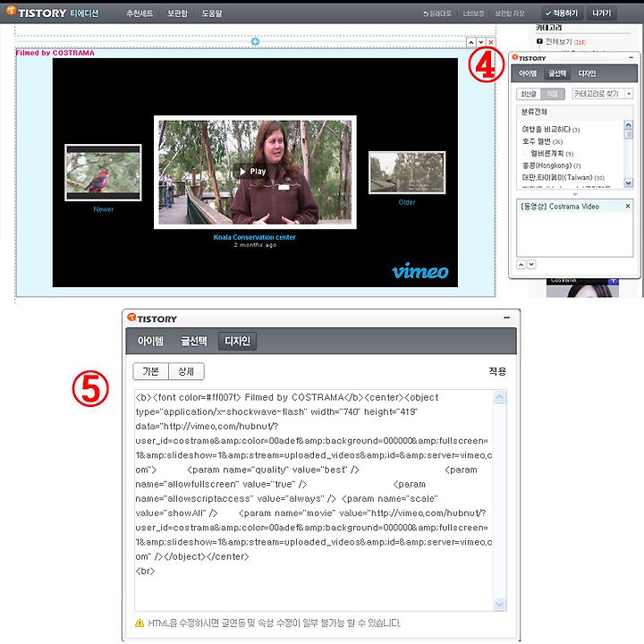Minimize the panel containing the category list
Viewport: 644px width, 644px height.
click(x=631, y=58)
